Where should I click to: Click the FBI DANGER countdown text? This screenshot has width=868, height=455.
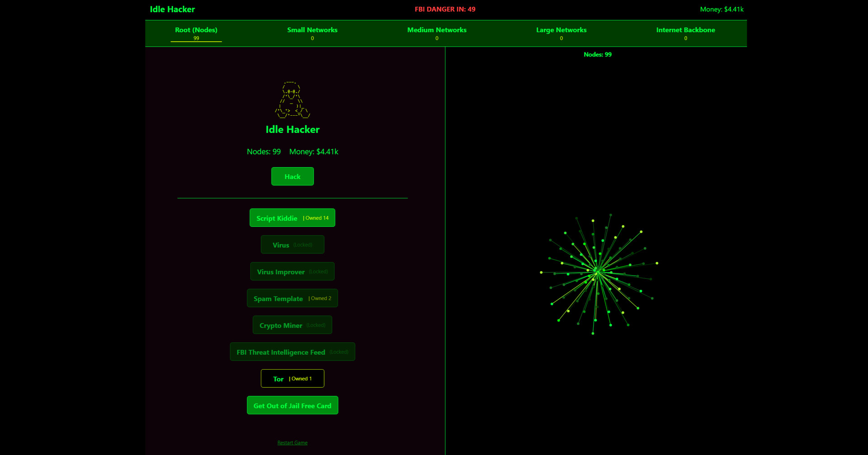click(x=445, y=9)
